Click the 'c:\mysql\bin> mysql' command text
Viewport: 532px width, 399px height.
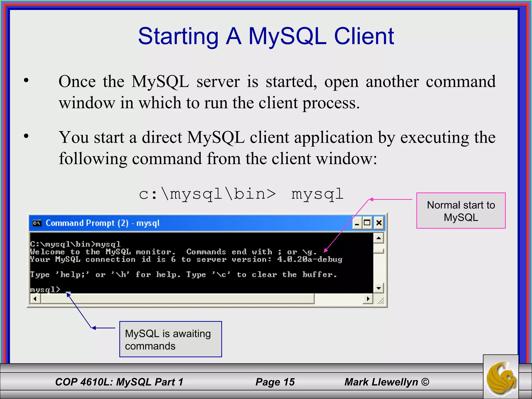[x=241, y=194]
